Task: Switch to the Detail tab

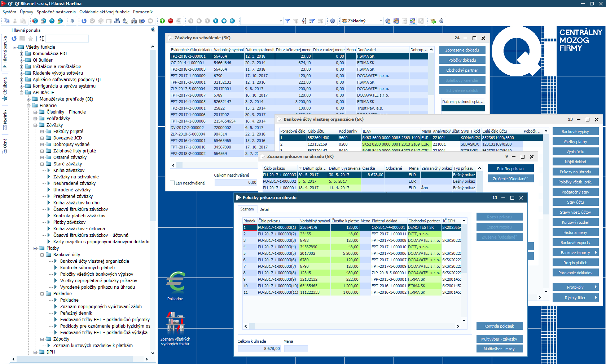Action: click(264, 209)
